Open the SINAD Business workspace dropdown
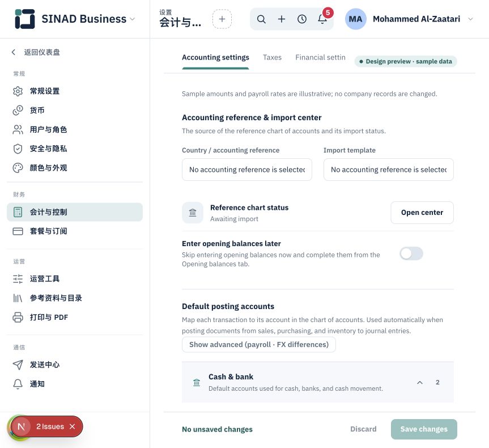The width and height of the screenshot is (489, 448). 133,19
